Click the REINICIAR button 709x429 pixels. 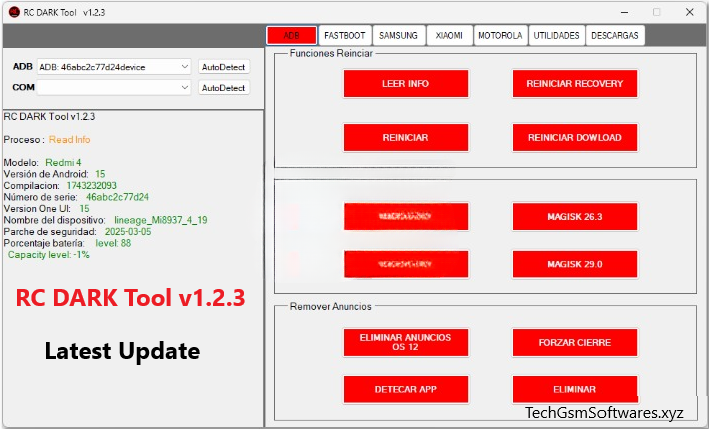[406, 137]
